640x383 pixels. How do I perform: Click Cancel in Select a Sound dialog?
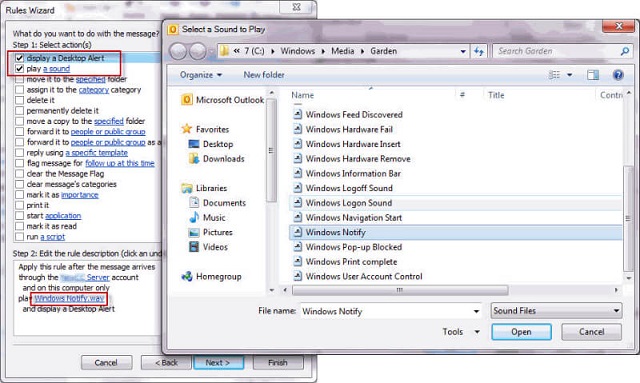591,332
